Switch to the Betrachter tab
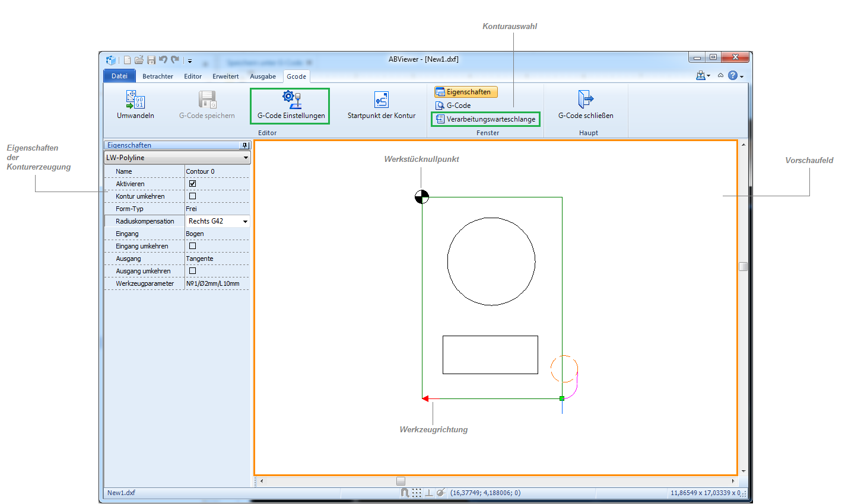Screen dimensions: 842x504 click(x=158, y=76)
